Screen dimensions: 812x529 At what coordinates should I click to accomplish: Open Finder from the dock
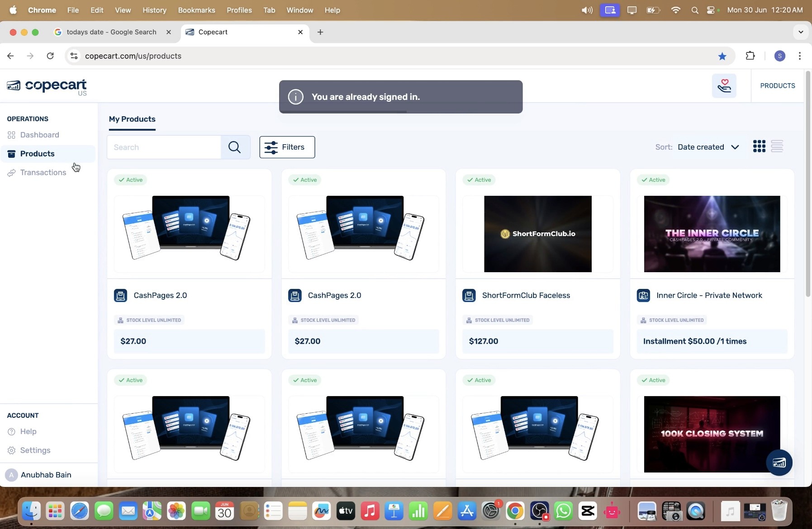[31, 511]
